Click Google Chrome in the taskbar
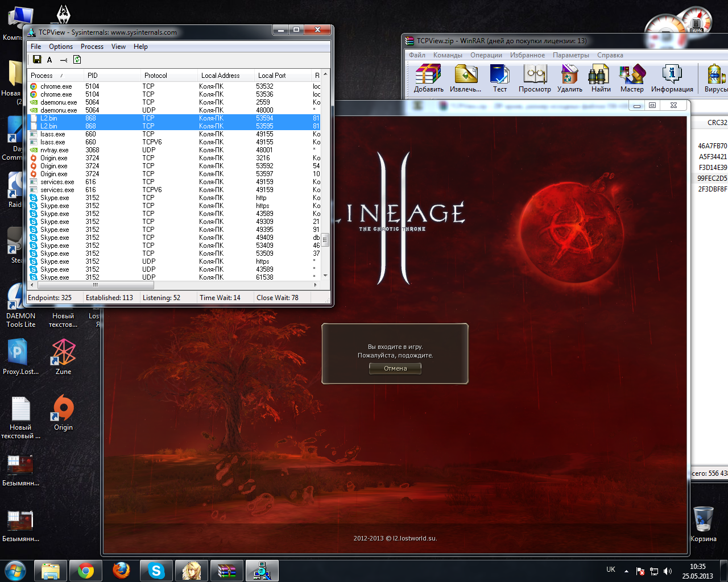The height and width of the screenshot is (582, 728). [x=86, y=571]
